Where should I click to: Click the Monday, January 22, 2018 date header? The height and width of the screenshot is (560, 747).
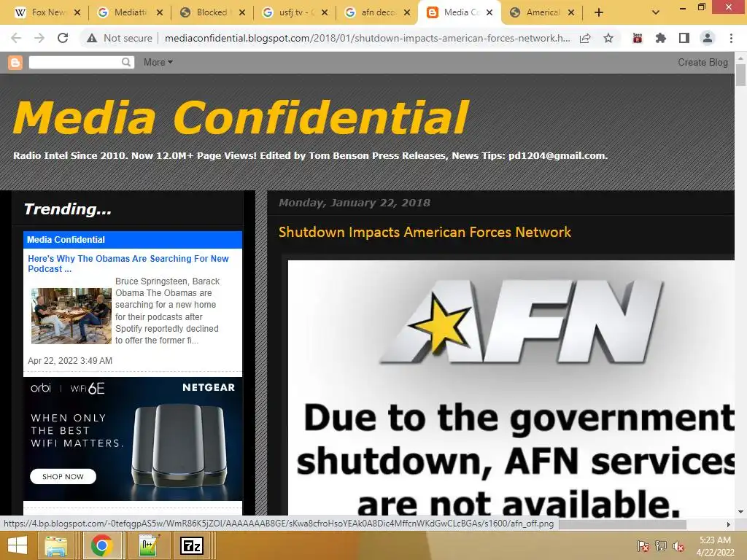click(354, 203)
